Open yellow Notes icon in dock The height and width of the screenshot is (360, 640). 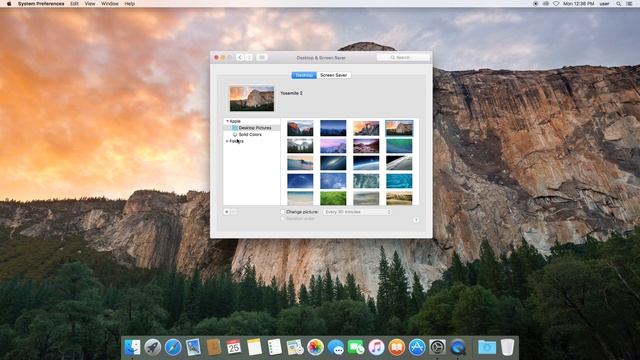coord(254,347)
